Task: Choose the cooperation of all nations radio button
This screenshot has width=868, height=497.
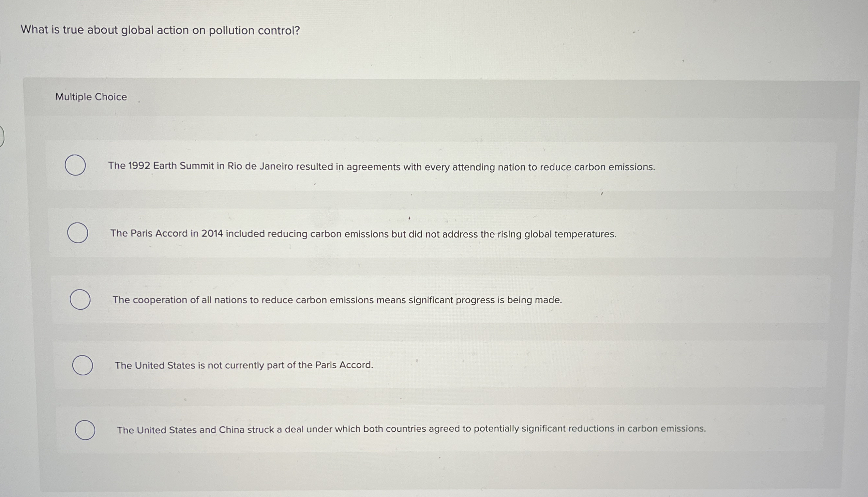Action: click(x=80, y=299)
